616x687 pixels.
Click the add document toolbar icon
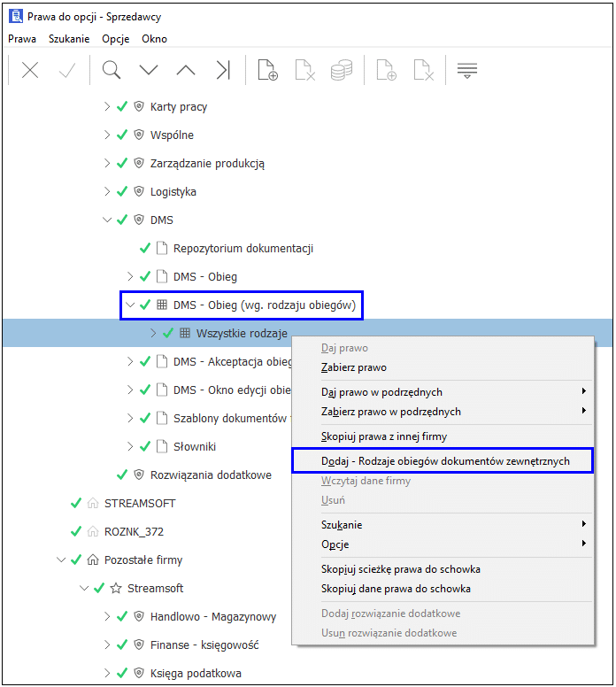(267, 70)
